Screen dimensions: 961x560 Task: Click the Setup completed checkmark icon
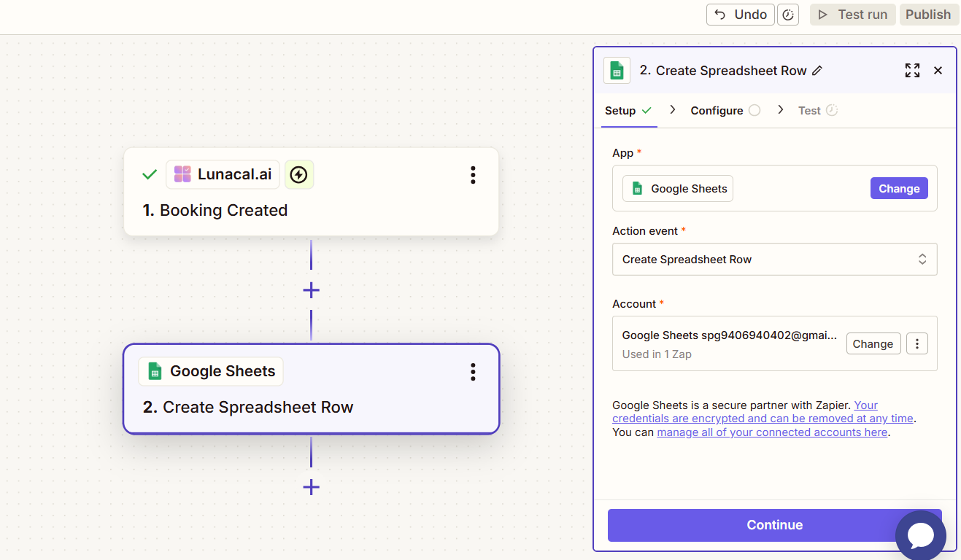pyautogui.click(x=647, y=110)
